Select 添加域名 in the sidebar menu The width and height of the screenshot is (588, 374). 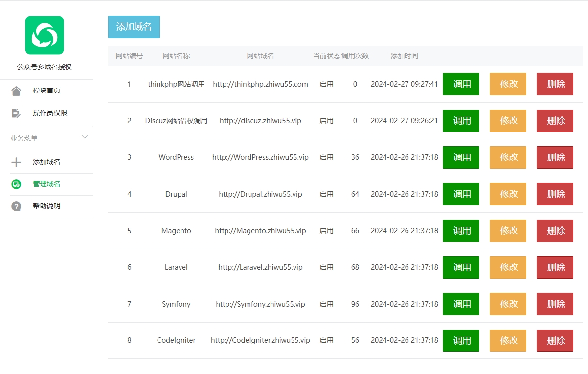(x=46, y=162)
